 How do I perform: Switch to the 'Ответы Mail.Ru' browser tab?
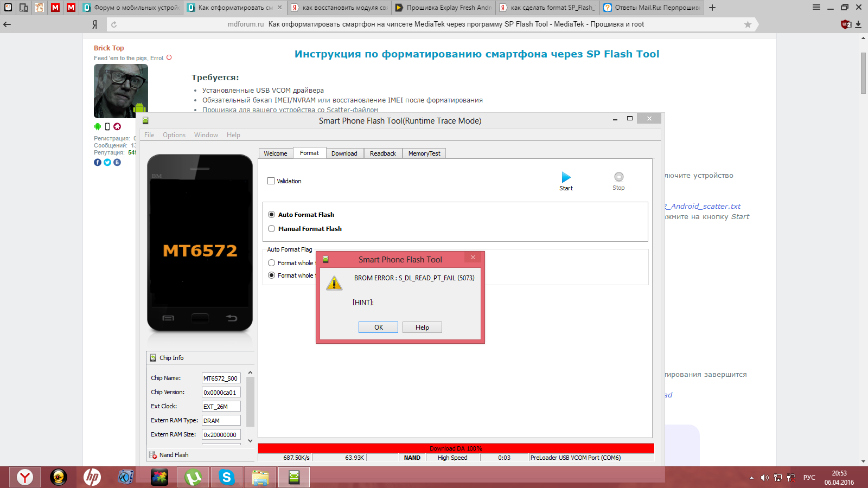(x=652, y=8)
